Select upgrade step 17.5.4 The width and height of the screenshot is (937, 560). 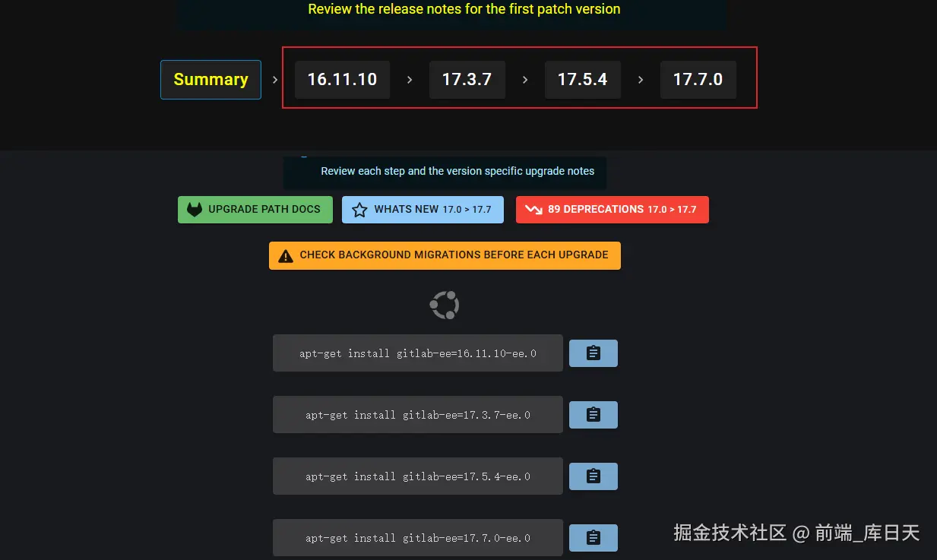click(x=582, y=80)
